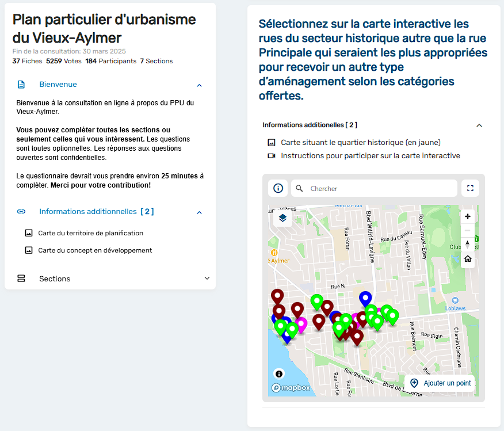Click the Bienvenue document icon
This screenshot has width=504, height=431.
coord(21,85)
